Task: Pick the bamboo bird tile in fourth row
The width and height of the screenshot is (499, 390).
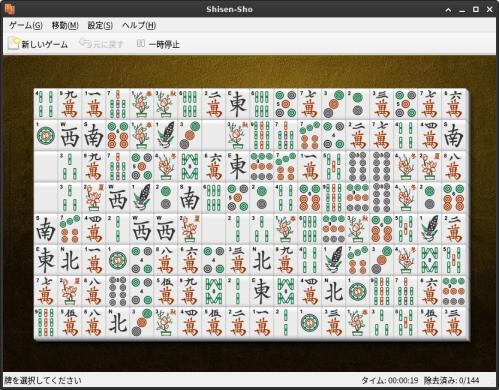Action: (142, 198)
